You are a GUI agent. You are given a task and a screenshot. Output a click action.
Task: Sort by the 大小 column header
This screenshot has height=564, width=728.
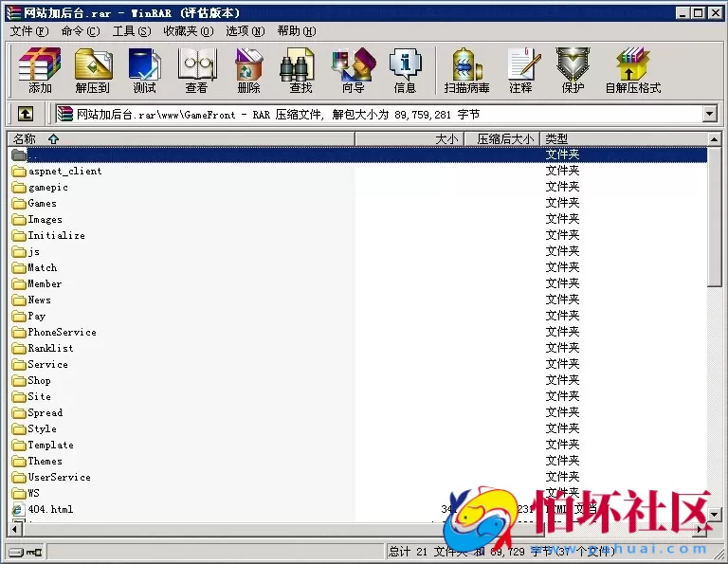pos(409,138)
